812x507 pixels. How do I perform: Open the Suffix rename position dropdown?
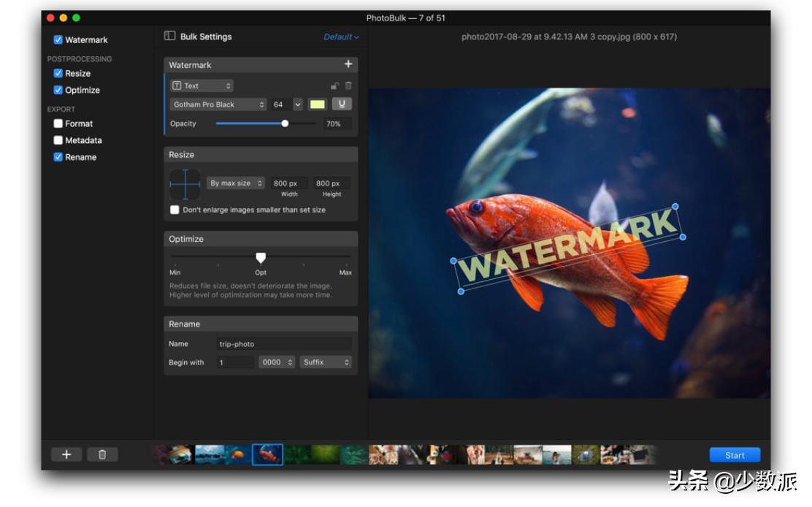click(326, 362)
